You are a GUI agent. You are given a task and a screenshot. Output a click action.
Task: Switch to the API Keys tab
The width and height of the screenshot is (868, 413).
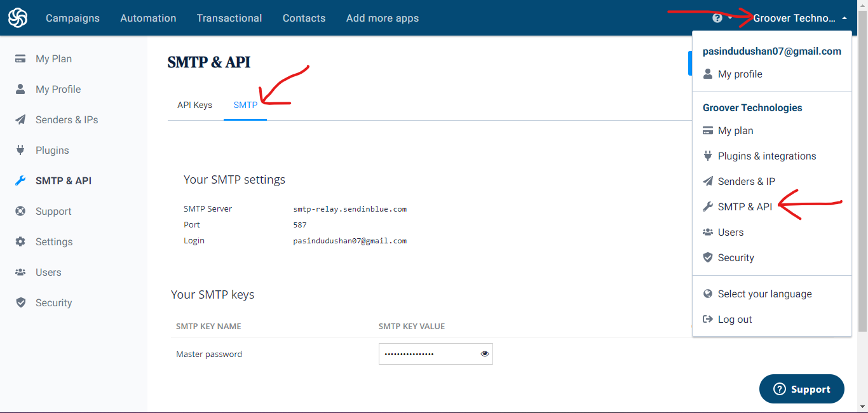click(x=194, y=105)
